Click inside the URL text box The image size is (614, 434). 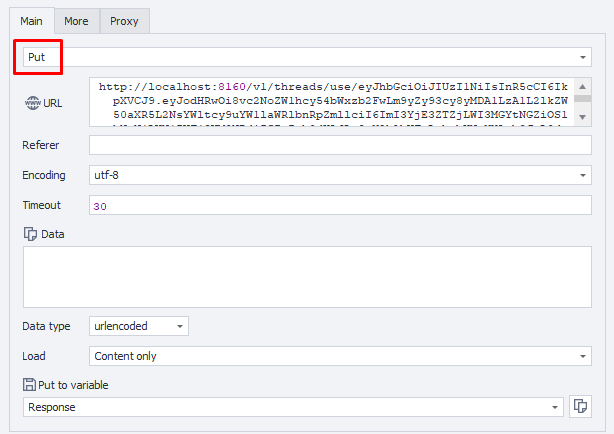330,102
